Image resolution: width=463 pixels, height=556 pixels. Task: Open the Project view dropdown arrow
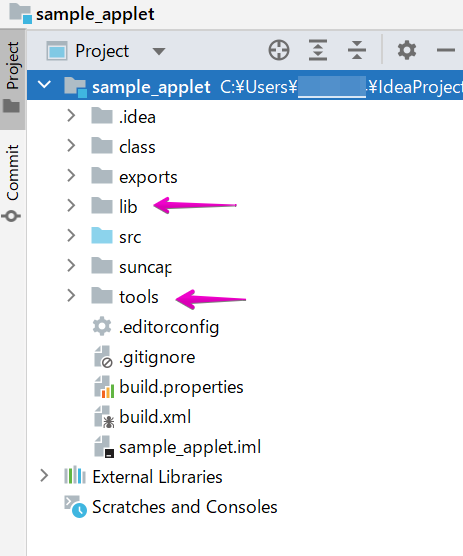[158, 52]
